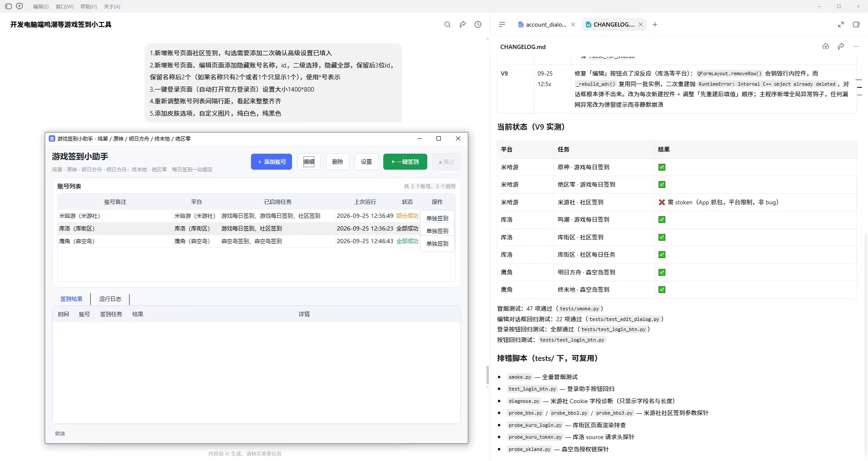Image resolution: width=868 pixels, height=461 pixels.
Task: Close the CHANGELOG tab
Action: click(x=641, y=24)
